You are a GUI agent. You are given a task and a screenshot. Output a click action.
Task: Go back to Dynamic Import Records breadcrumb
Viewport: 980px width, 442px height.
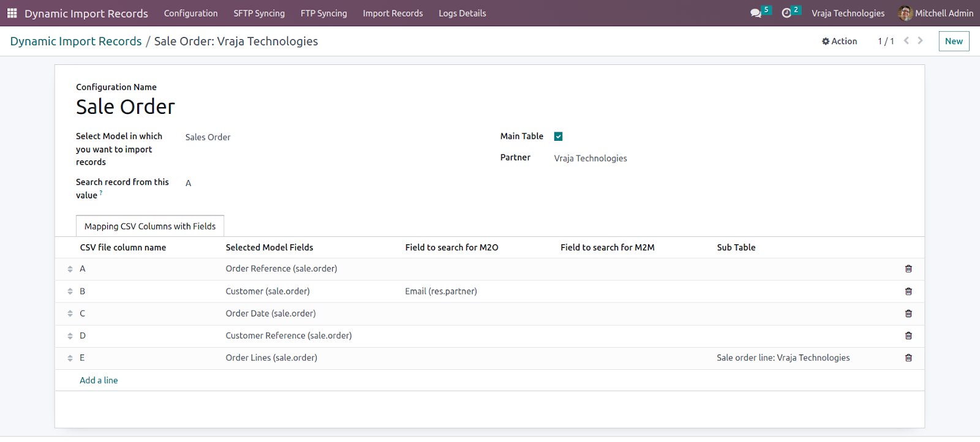click(76, 41)
